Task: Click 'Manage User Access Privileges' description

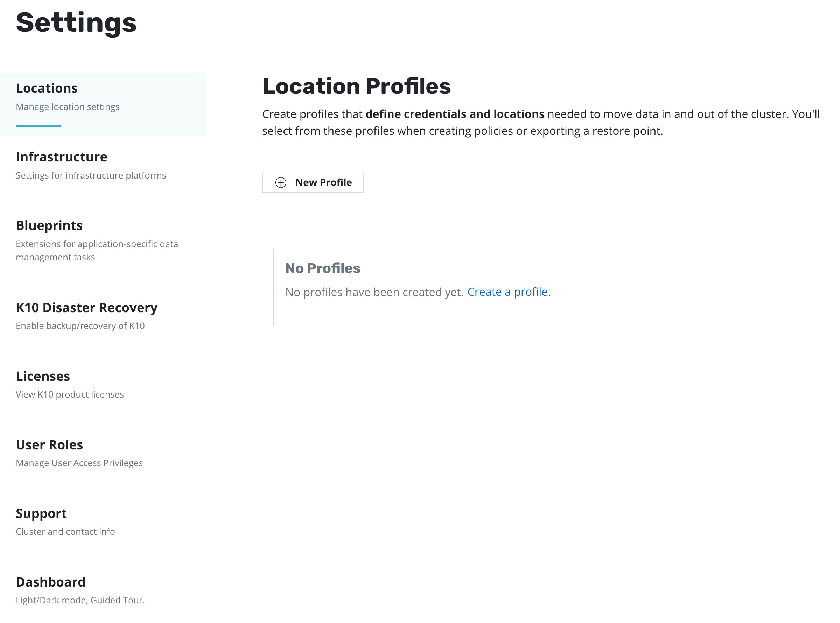Action: (79, 463)
